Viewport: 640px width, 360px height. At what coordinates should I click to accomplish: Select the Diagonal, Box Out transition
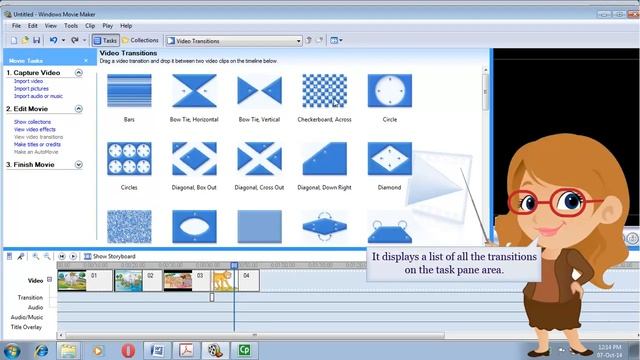tap(194, 159)
